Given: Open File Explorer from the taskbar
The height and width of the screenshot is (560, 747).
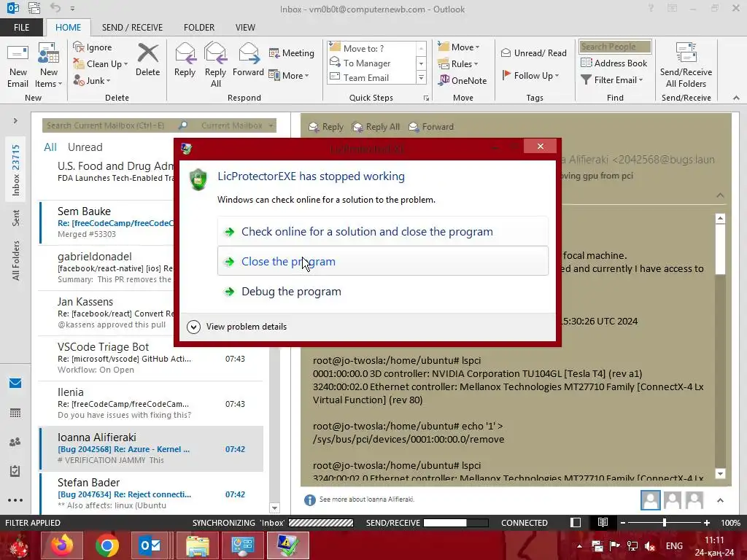Looking at the screenshot, I should [x=197, y=545].
